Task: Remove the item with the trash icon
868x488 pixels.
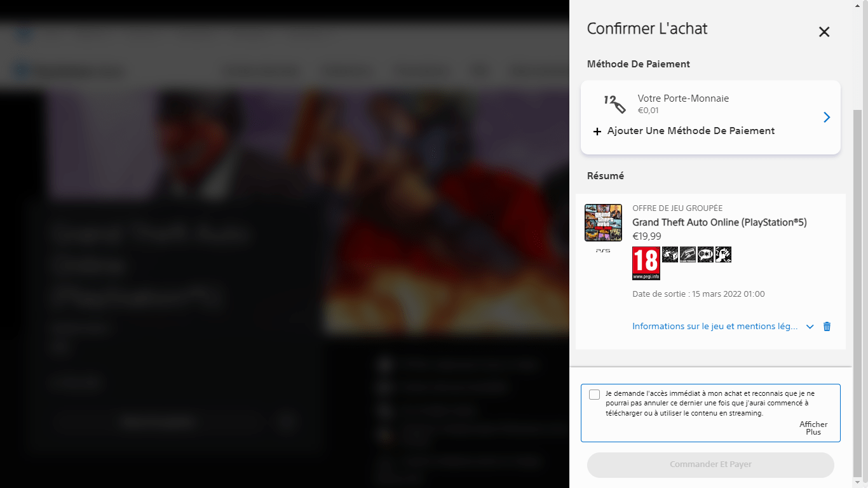Action: (827, 326)
